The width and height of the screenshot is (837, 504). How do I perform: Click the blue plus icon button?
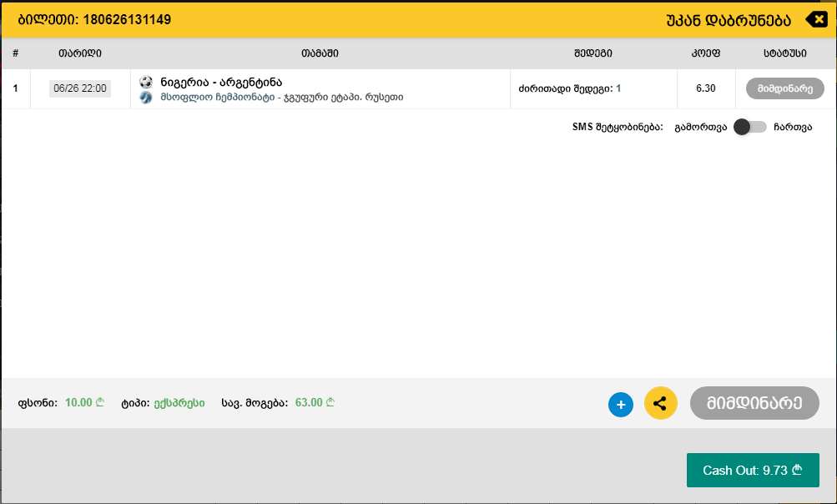tap(621, 405)
